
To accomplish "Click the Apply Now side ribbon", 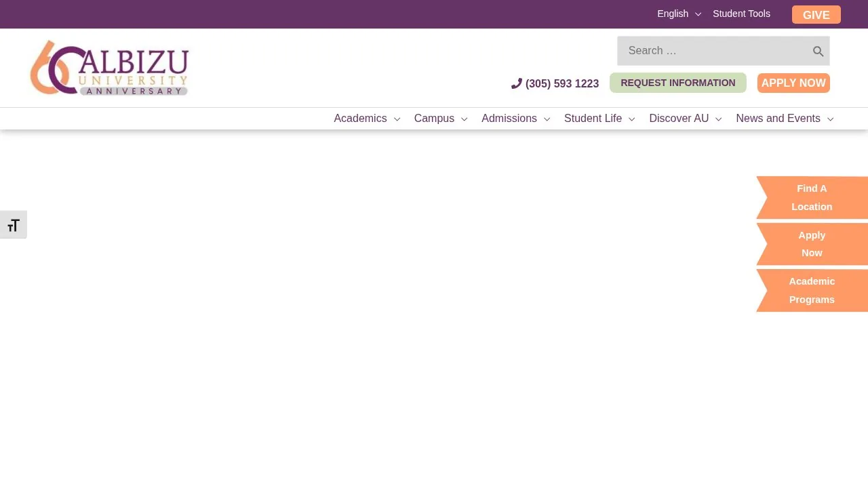I will pyautogui.click(x=812, y=244).
